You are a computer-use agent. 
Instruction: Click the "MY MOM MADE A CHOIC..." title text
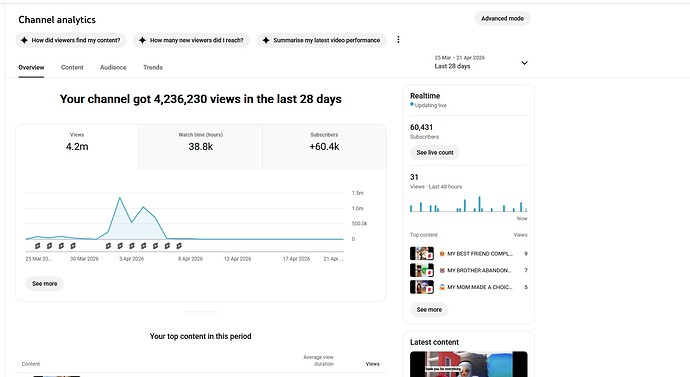480,287
